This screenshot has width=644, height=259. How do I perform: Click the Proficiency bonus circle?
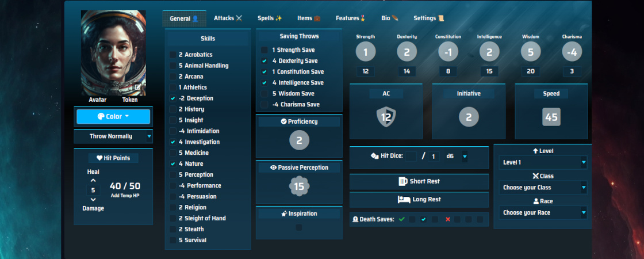coord(299,140)
